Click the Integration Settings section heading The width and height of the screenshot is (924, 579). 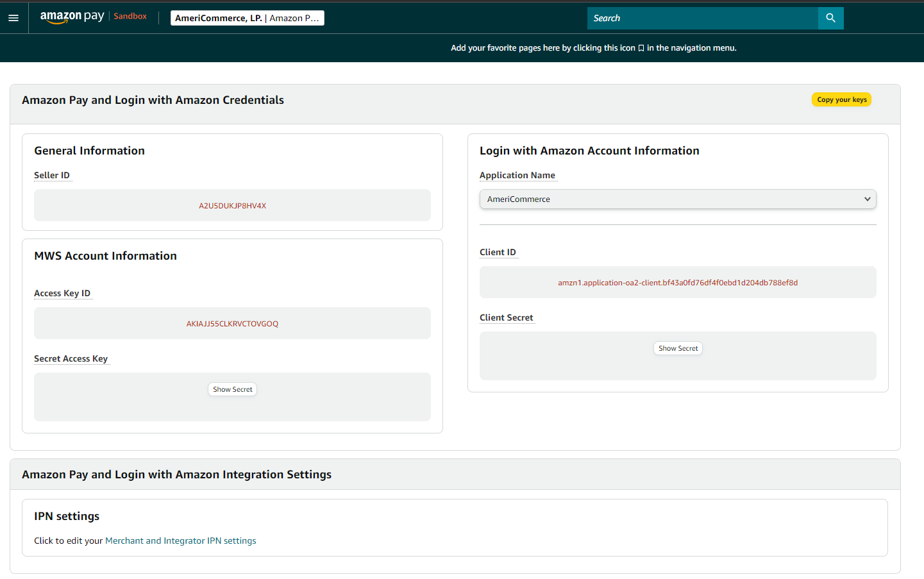coord(176,474)
